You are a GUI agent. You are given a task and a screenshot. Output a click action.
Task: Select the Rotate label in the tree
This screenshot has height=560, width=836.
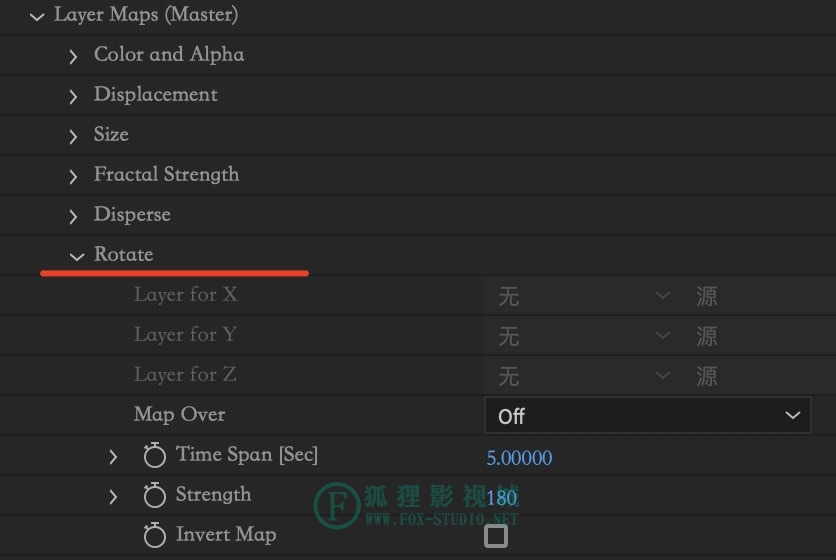[x=124, y=254]
